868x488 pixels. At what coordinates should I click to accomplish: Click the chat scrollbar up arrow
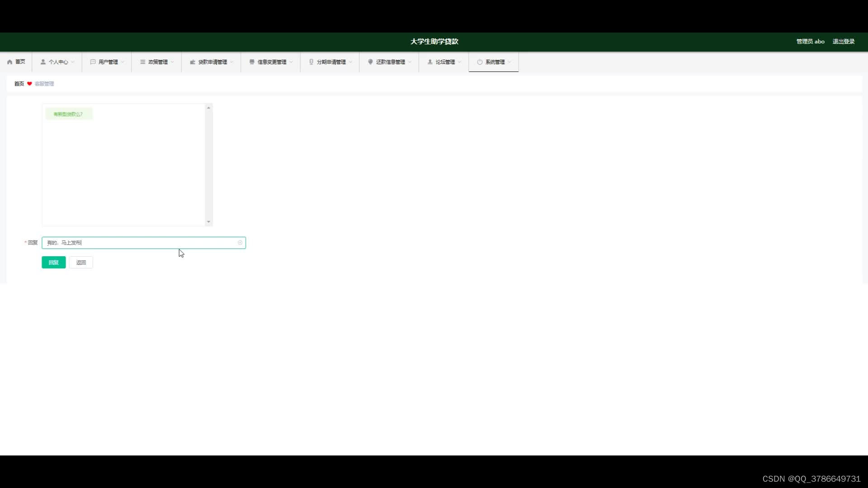click(208, 108)
